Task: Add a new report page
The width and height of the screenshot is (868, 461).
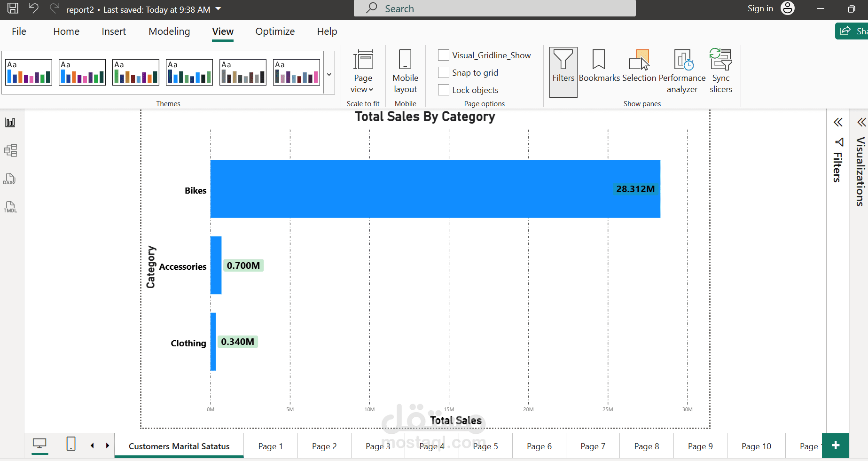Action: click(836, 445)
